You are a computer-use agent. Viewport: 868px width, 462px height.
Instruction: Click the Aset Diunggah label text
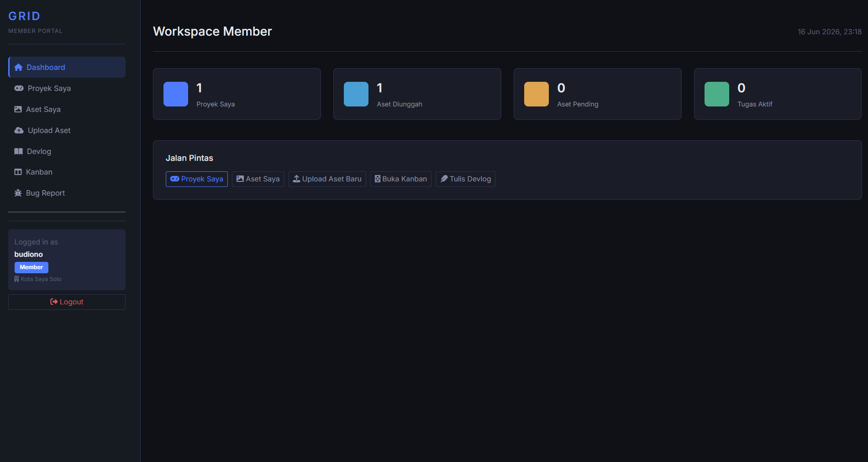[400, 104]
